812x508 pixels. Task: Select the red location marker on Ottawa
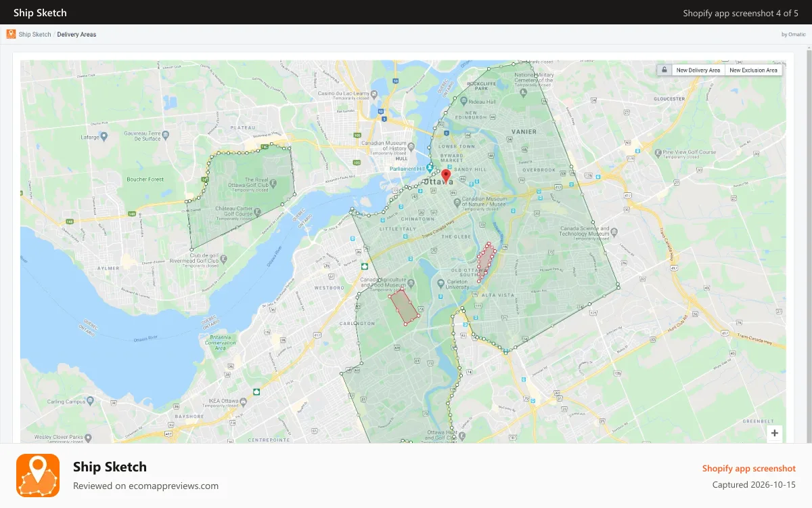coord(446,176)
